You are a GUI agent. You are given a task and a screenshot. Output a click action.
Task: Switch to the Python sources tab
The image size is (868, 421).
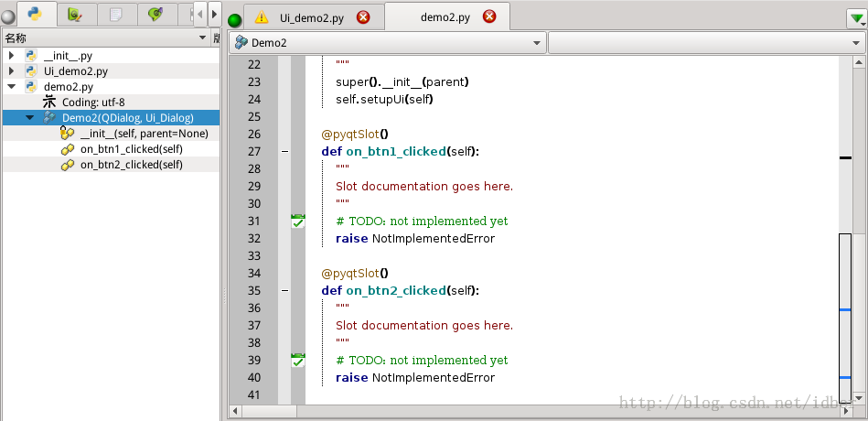[37, 14]
